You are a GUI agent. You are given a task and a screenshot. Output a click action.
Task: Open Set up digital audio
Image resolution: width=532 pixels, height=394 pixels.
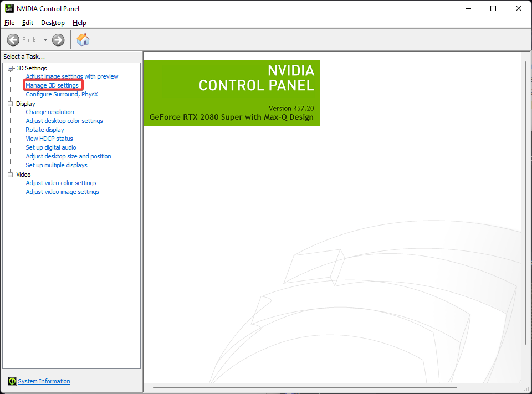51,147
